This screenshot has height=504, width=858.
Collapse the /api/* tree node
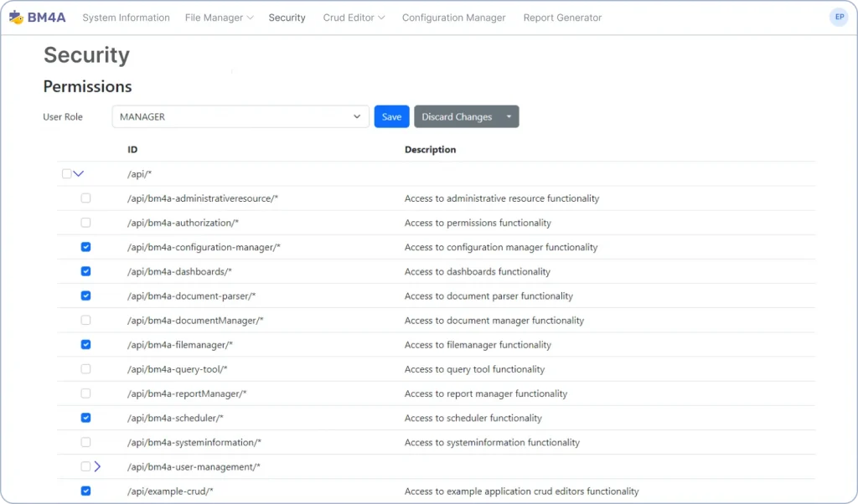click(79, 174)
